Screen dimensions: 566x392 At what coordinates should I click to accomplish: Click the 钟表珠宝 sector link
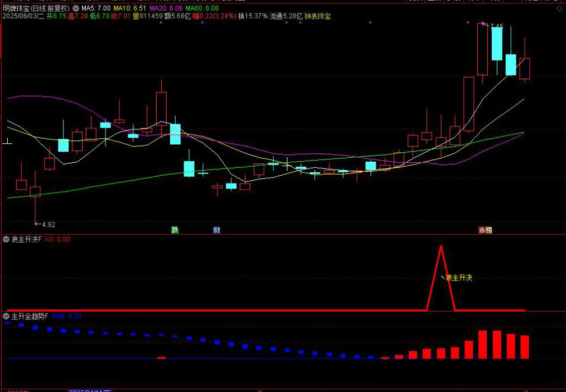coord(317,17)
